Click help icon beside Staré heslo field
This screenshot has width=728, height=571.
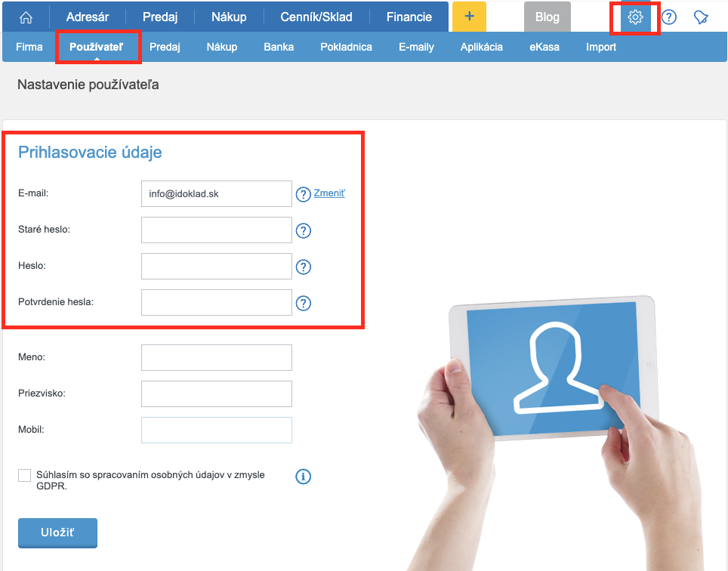click(x=304, y=230)
